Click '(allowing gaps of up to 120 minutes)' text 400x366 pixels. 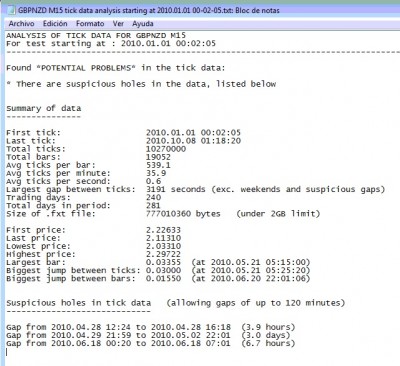(256, 303)
